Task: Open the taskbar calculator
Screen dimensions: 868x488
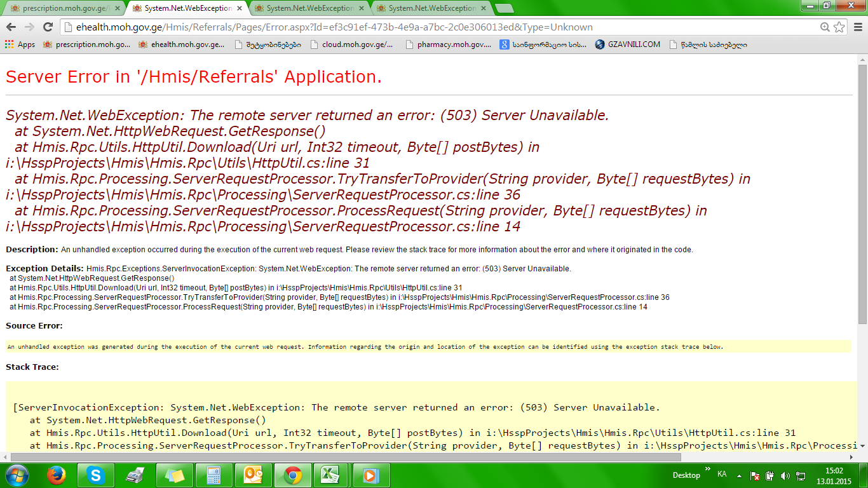Action: (x=214, y=475)
